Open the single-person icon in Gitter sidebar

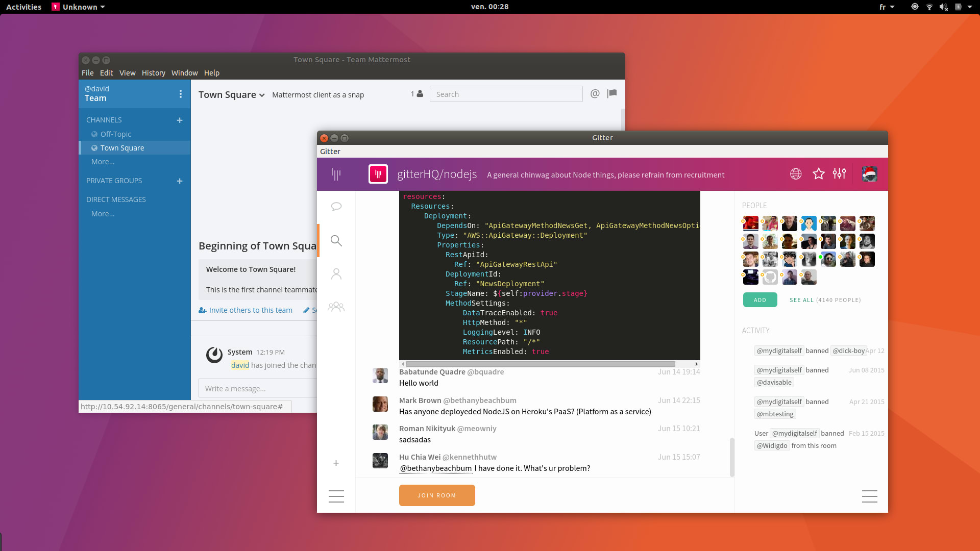coord(336,274)
